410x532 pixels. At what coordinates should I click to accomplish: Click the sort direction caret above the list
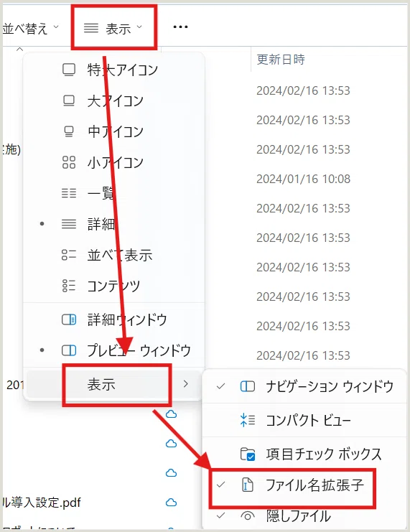point(19,50)
